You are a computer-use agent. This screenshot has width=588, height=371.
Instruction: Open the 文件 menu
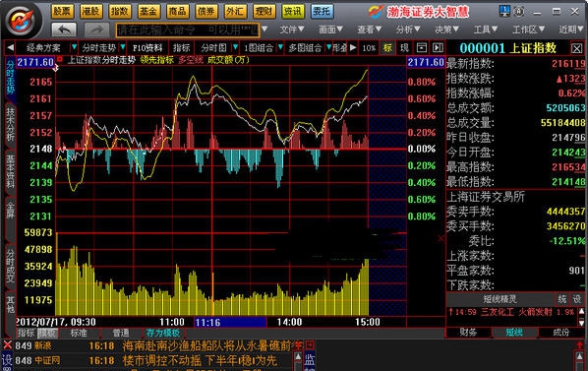(292, 30)
